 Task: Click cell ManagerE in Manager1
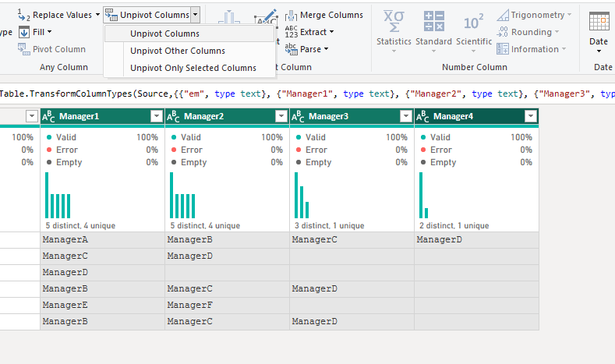click(102, 306)
